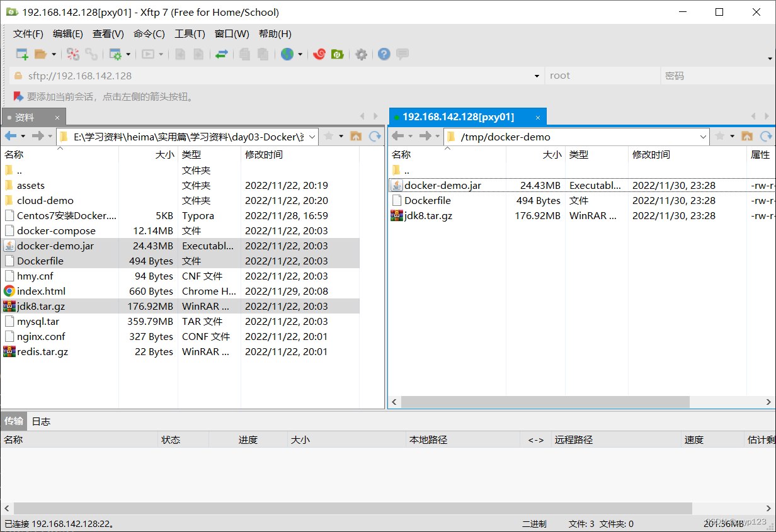
Task: Open help via blue question mark icon
Action: tap(384, 54)
